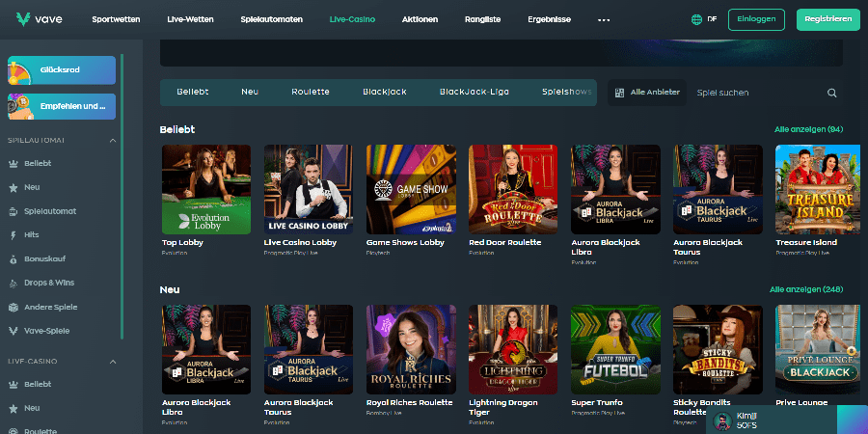868x434 pixels.
Task: Collapse the Spielautomat sidebar section
Action: 112,140
